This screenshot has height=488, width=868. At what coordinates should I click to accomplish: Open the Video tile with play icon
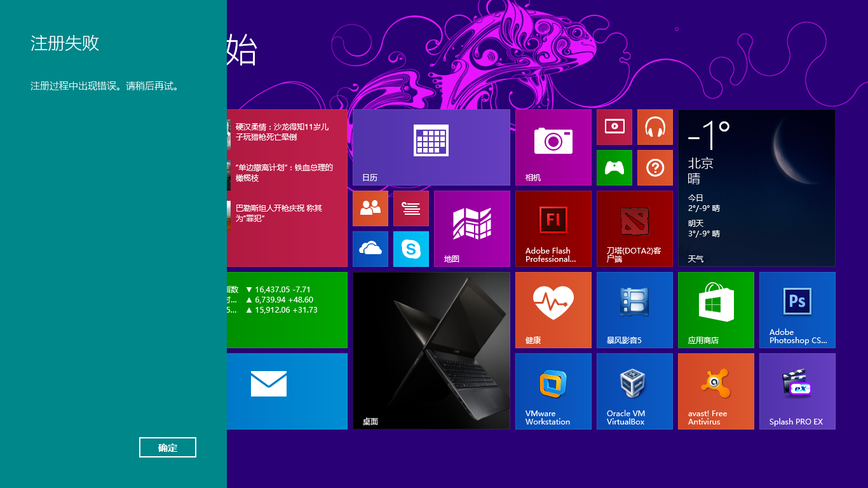pyautogui.click(x=614, y=127)
